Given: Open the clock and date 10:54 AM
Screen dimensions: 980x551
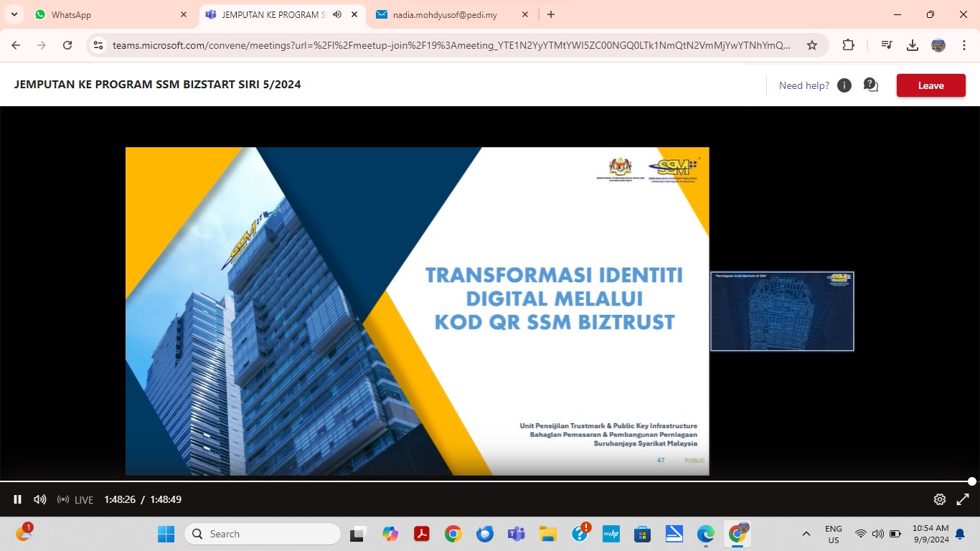Looking at the screenshot, I should tap(930, 534).
